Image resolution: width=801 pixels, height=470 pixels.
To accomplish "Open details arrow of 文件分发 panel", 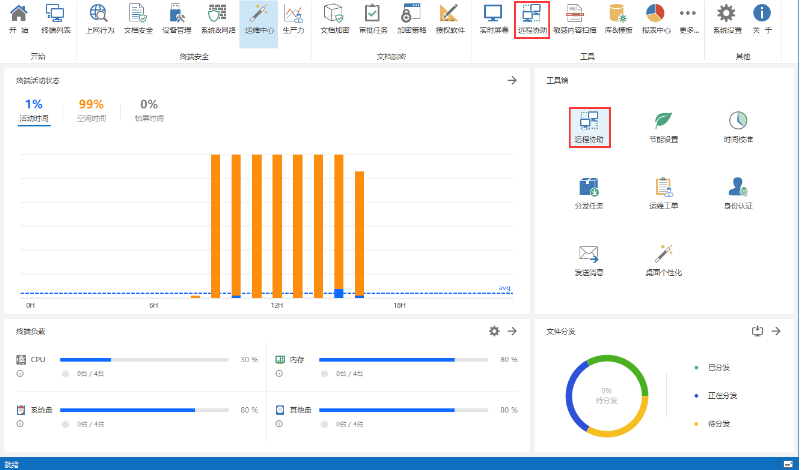I will click(776, 331).
